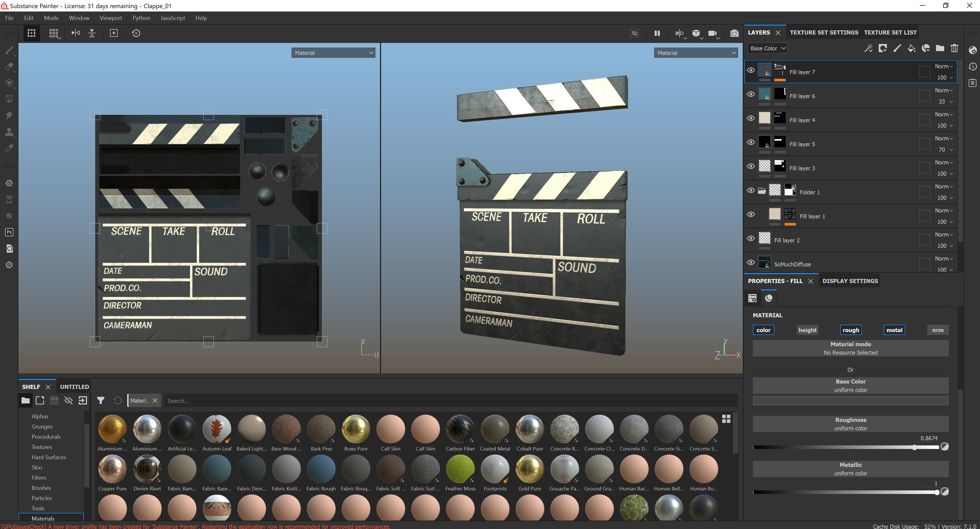980x529 pixels.
Task: Select the Clone stamp tool
Action: [x=9, y=132]
